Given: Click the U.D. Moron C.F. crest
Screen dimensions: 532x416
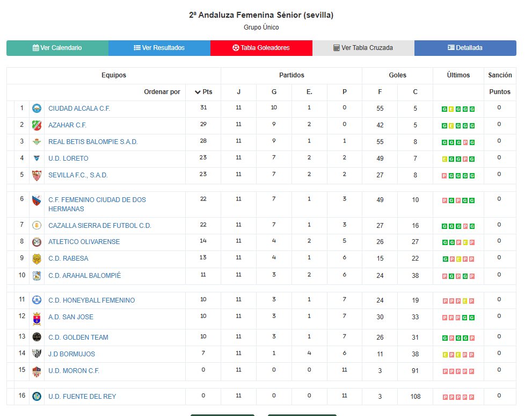Looking at the screenshot, I should pyautogui.click(x=37, y=371).
